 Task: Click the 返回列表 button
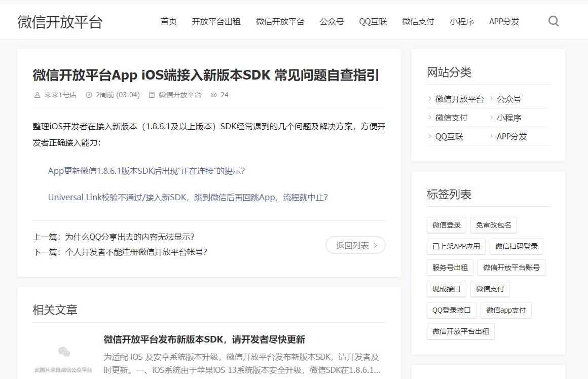355,245
